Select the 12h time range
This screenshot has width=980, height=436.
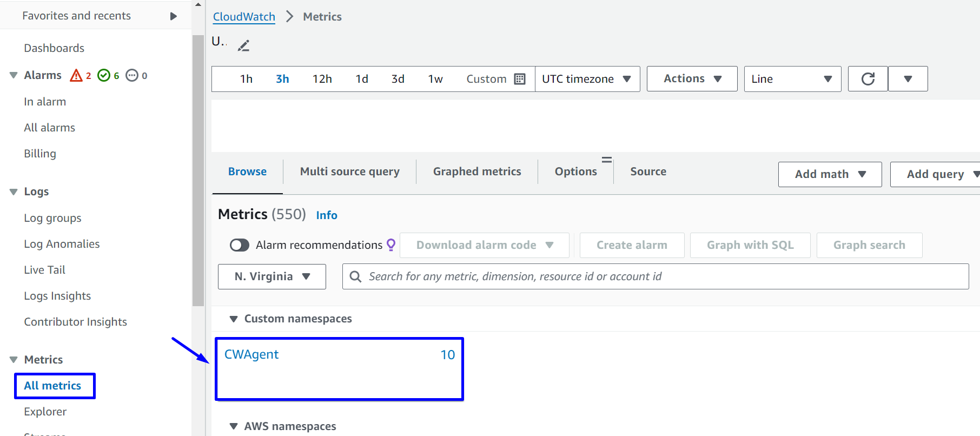click(322, 79)
